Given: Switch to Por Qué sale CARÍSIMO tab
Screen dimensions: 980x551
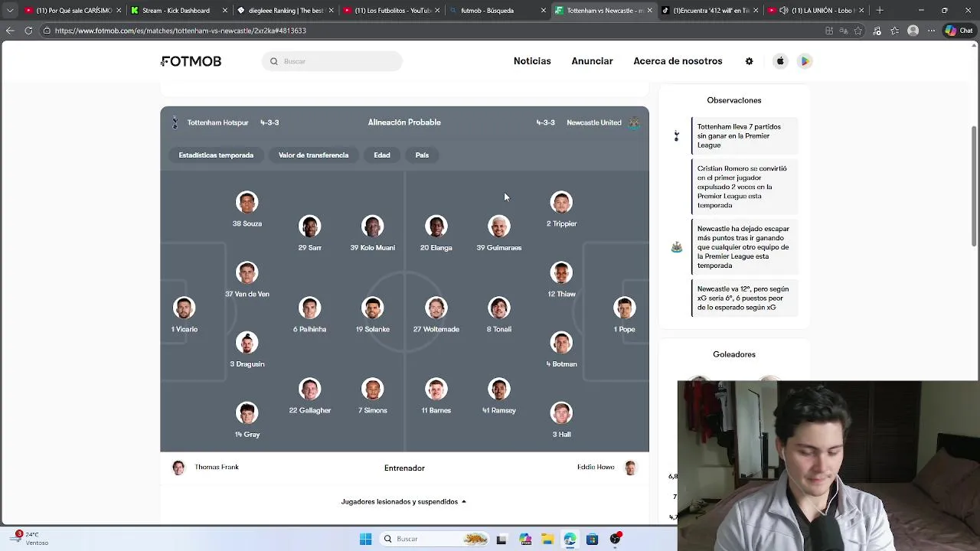Looking at the screenshot, I should tap(72, 11).
